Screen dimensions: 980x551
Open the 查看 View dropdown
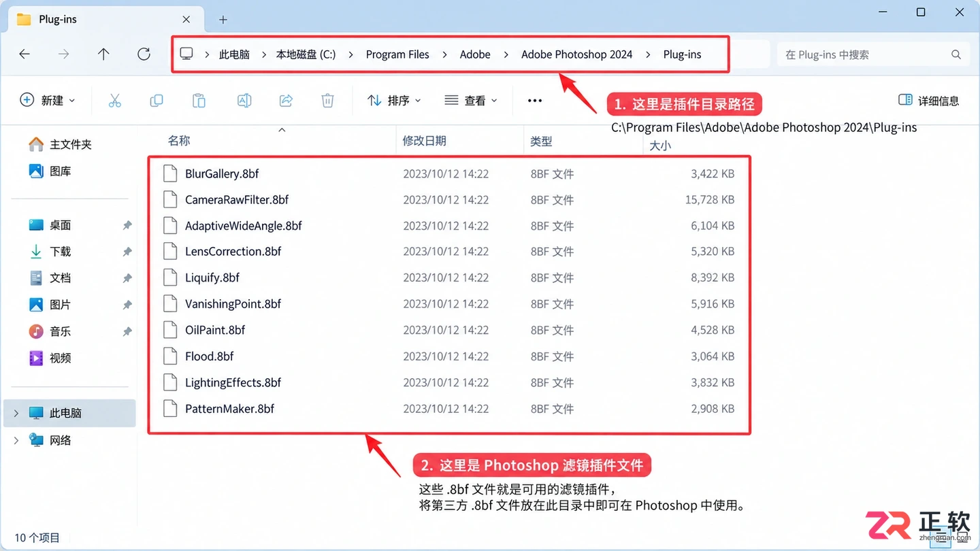[471, 101]
